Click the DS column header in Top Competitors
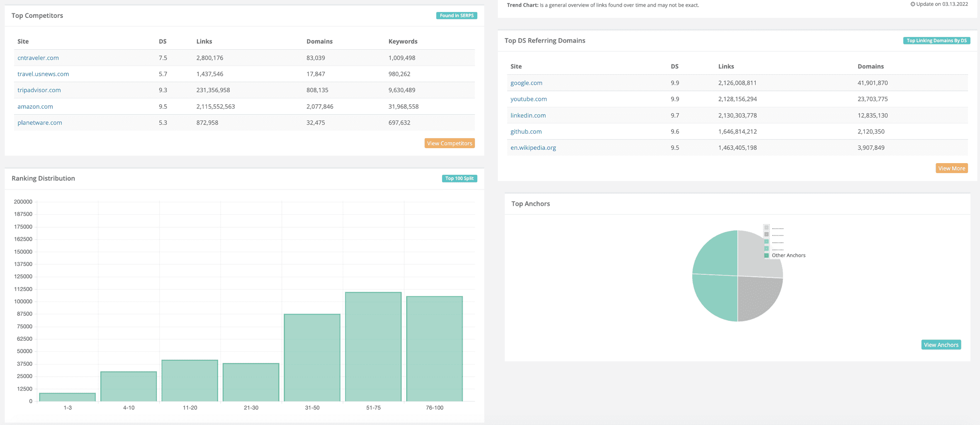Screen dimensions: 980x425 tap(163, 42)
